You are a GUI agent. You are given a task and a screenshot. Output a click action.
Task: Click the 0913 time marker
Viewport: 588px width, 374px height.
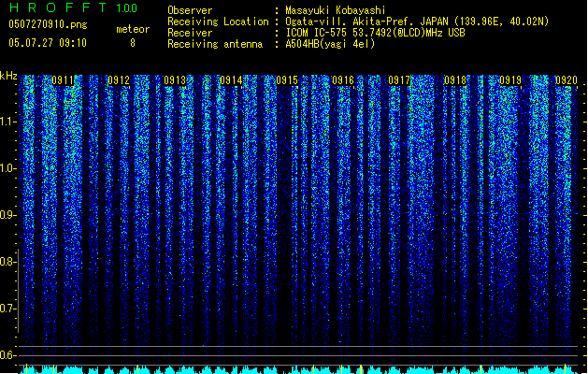[175, 80]
